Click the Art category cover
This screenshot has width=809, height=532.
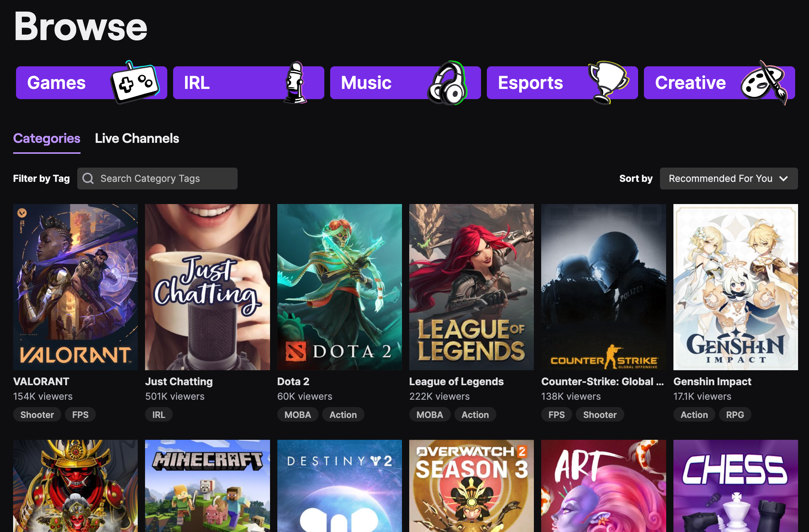coord(603,486)
